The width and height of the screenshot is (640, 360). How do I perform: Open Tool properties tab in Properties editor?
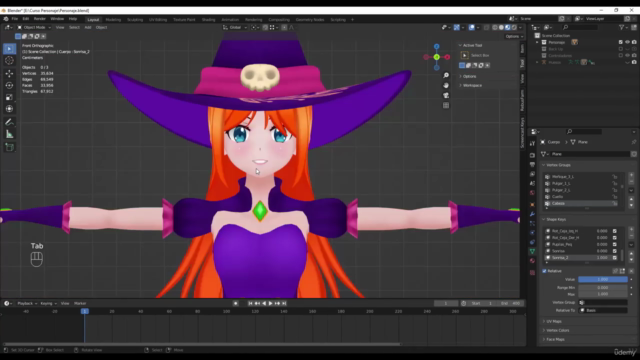(x=532, y=143)
